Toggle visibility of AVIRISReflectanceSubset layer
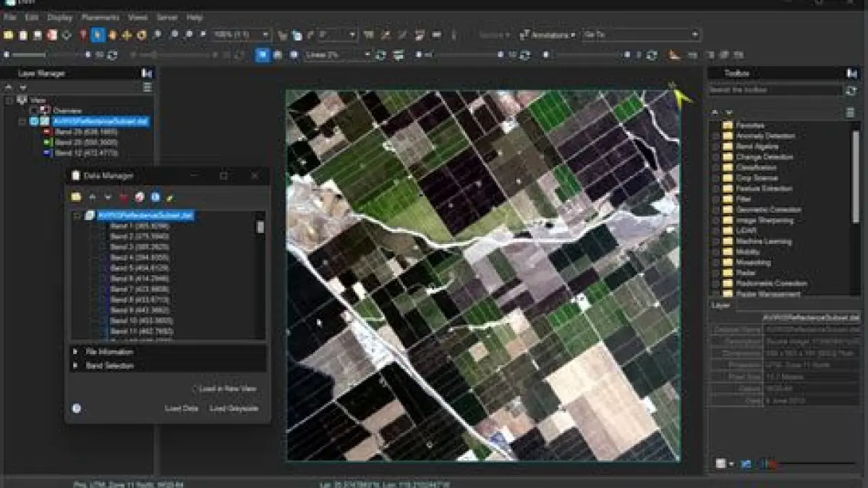This screenshot has height=488, width=868. 33,122
